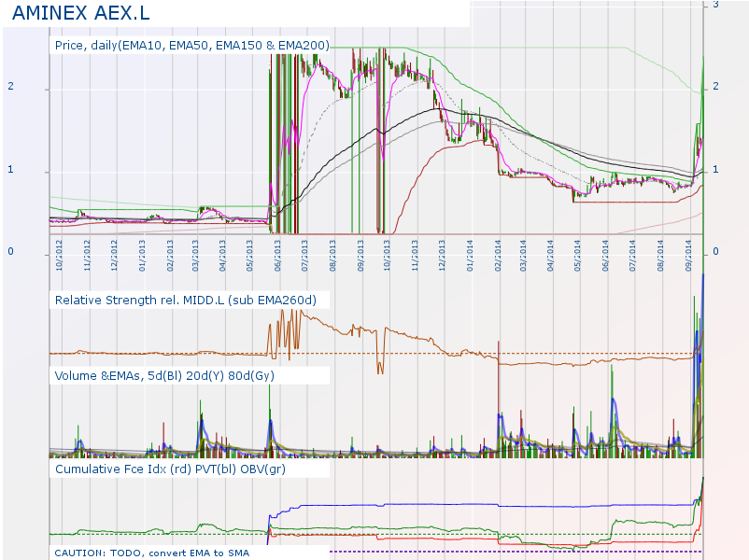Select the 05/2014 date axis label
This screenshot has width=749, height=560.
577,256
